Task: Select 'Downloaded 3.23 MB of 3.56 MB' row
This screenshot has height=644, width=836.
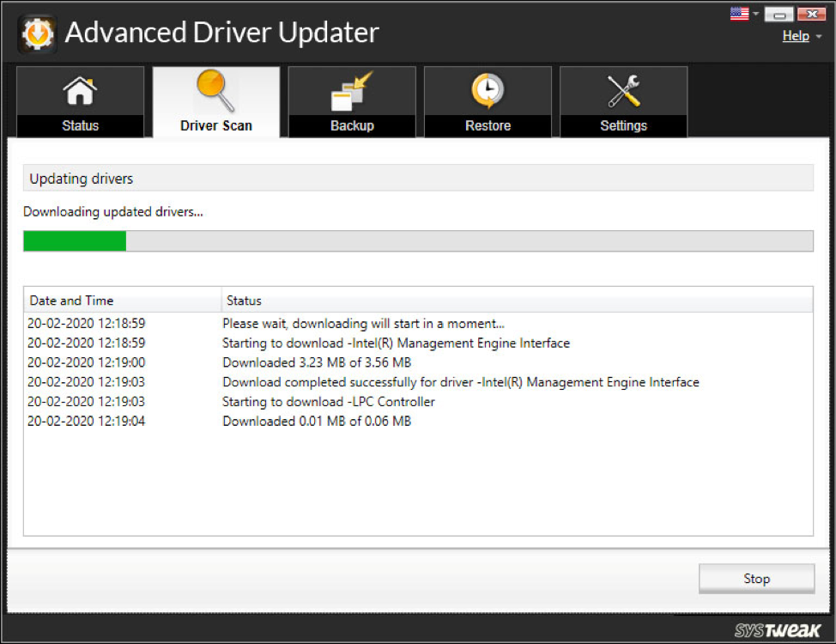Action: point(419,363)
